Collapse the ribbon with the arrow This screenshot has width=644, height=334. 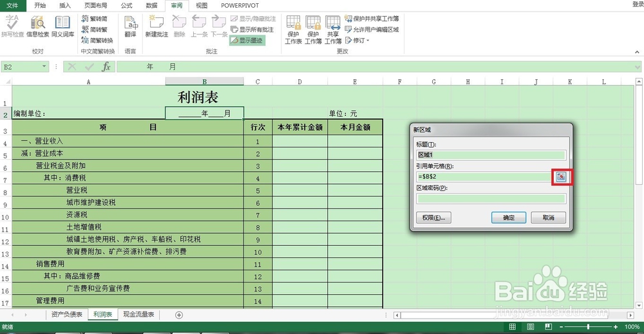[x=637, y=51]
